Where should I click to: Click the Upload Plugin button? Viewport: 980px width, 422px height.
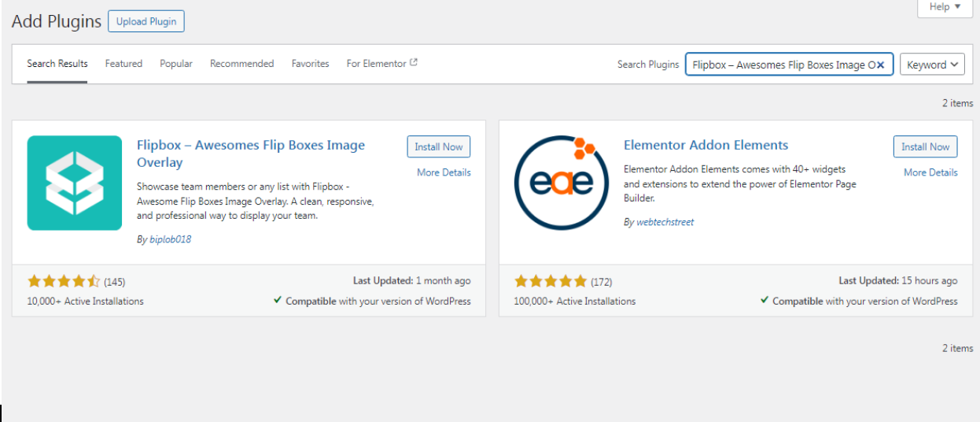(x=146, y=21)
